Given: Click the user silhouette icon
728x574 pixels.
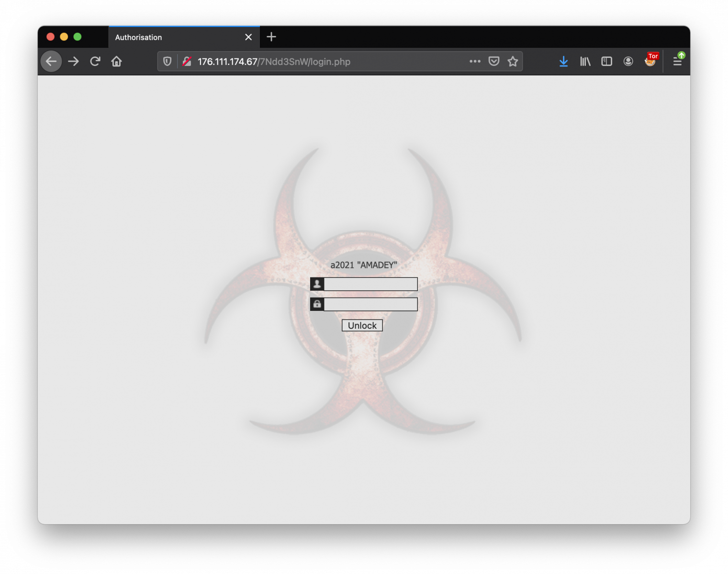Looking at the screenshot, I should point(317,284).
